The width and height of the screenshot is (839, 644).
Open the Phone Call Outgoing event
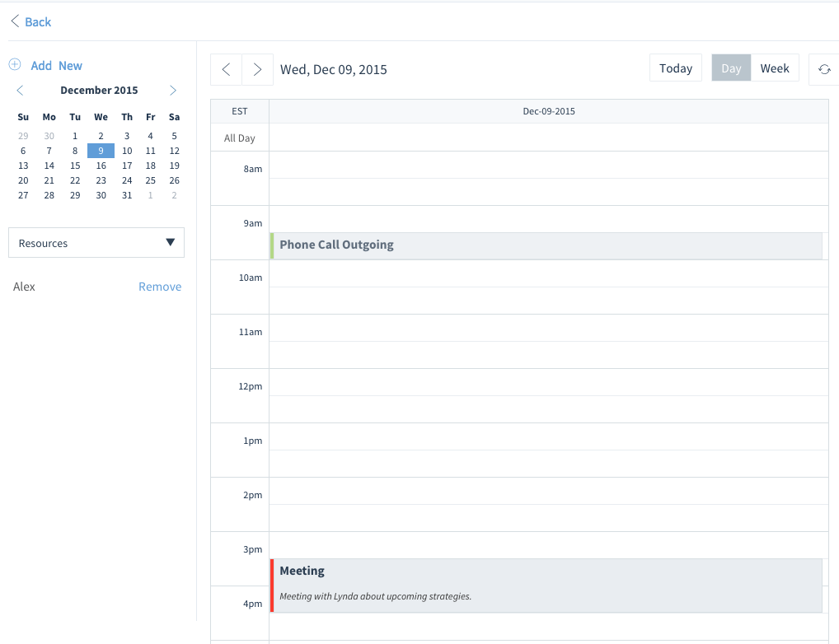(x=546, y=245)
